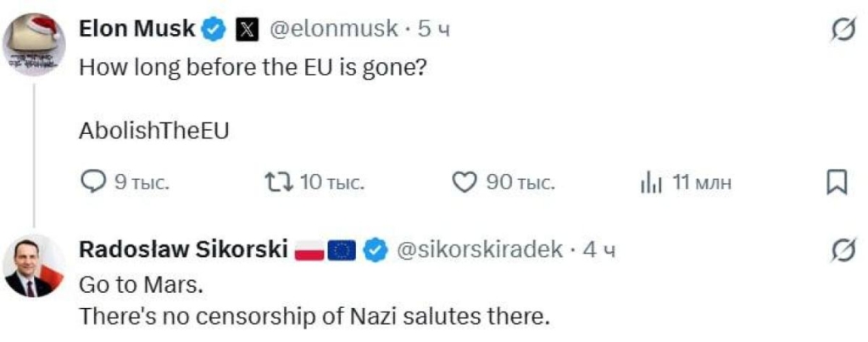Open the @elonmusk handle link
Screen dimensions: 868x342
pyautogui.click(x=333, y=30)
